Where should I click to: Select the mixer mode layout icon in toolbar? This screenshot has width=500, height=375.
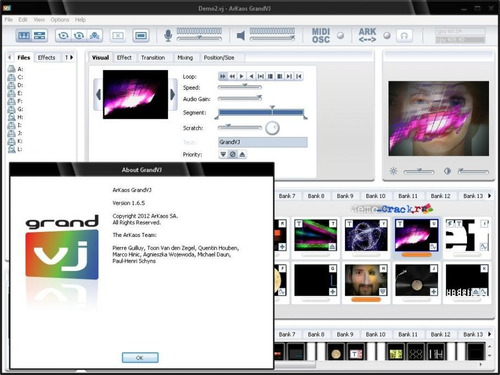point(39,35)
